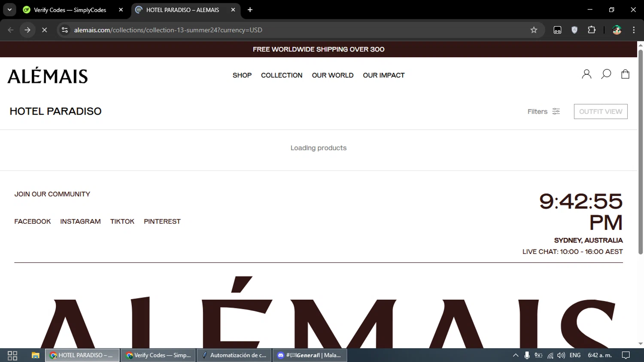Open Windows Task View icon
644x362 pixels.
(x=12, y=356)
